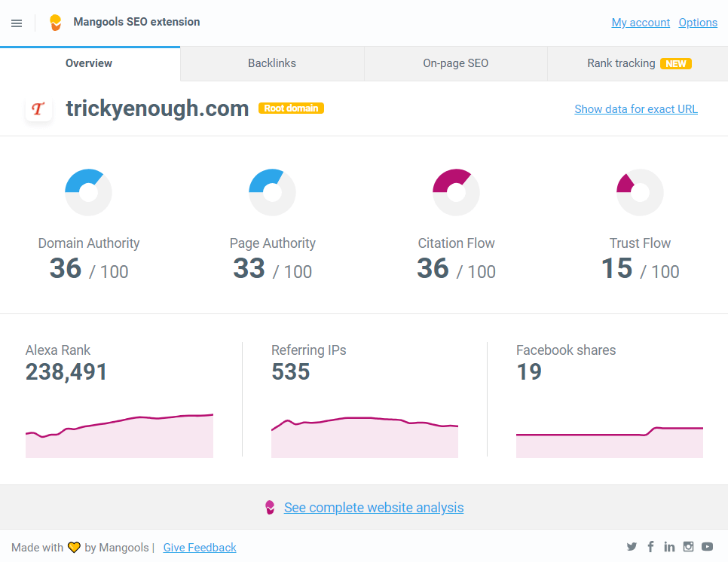Open Mangools Facebook page icon
The image size is (728, 562).
click(651, 547)
